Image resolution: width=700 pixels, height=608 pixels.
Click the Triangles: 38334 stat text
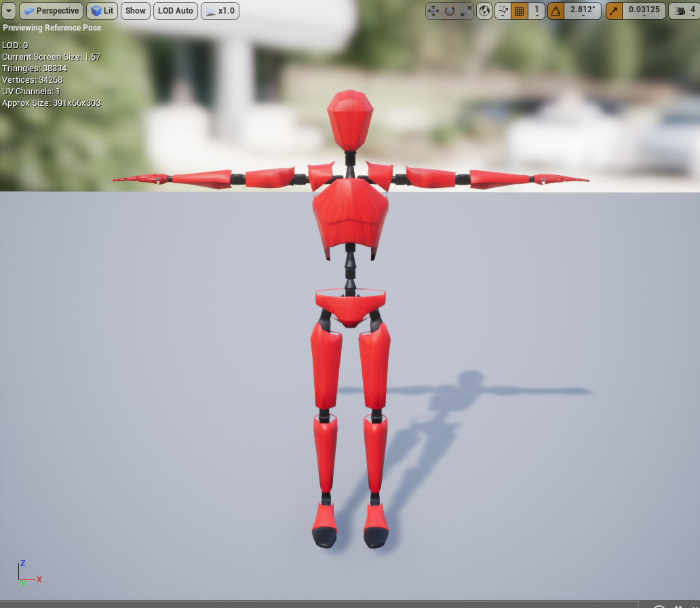click(x=35, y=69)
